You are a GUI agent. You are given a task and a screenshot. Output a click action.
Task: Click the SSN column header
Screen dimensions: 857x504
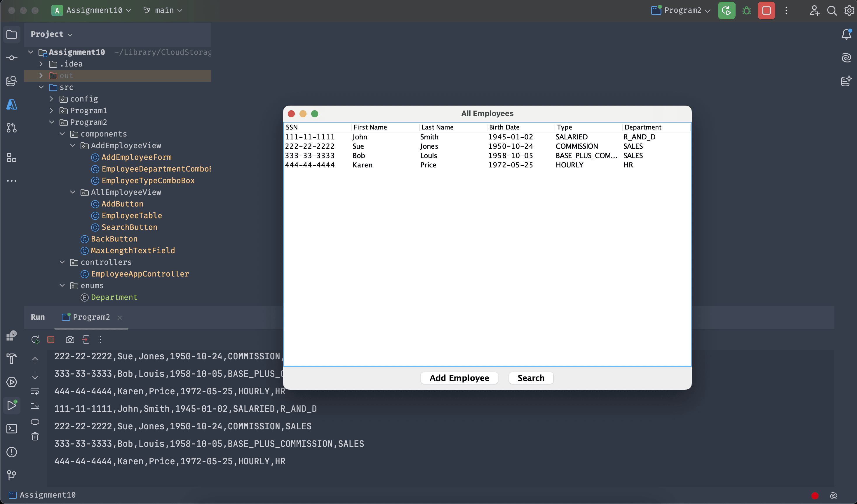[x=318, y=127]
